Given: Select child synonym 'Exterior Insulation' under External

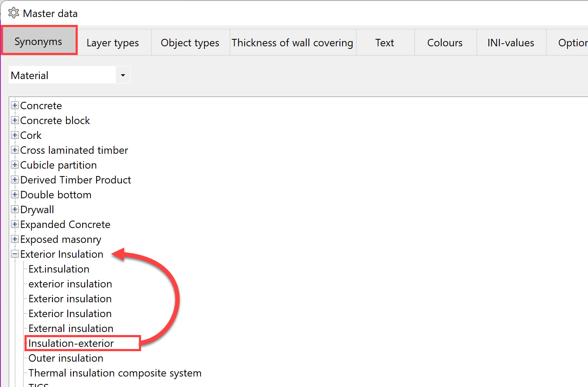Looking at the screenshot, I should (x=70, y=314).
